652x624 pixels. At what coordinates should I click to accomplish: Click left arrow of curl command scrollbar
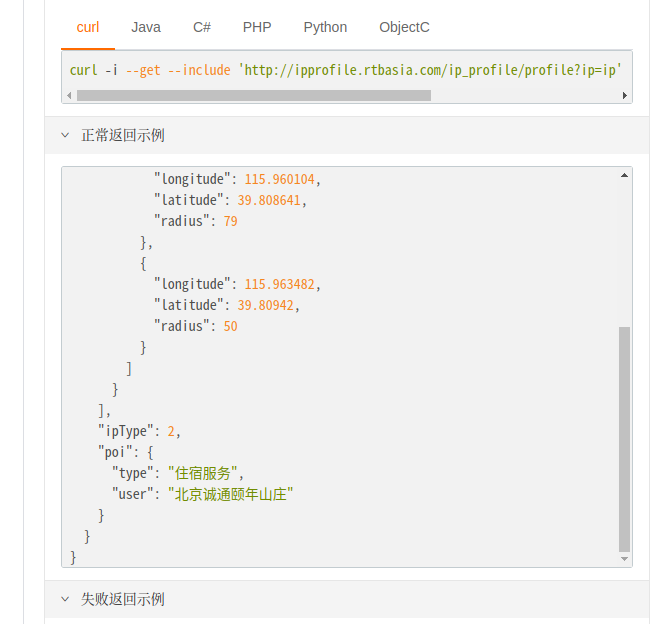coord(68,96)
